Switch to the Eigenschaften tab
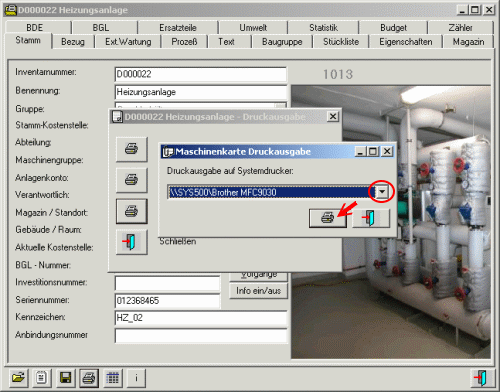The image size is (500, 392). [406, 42]
